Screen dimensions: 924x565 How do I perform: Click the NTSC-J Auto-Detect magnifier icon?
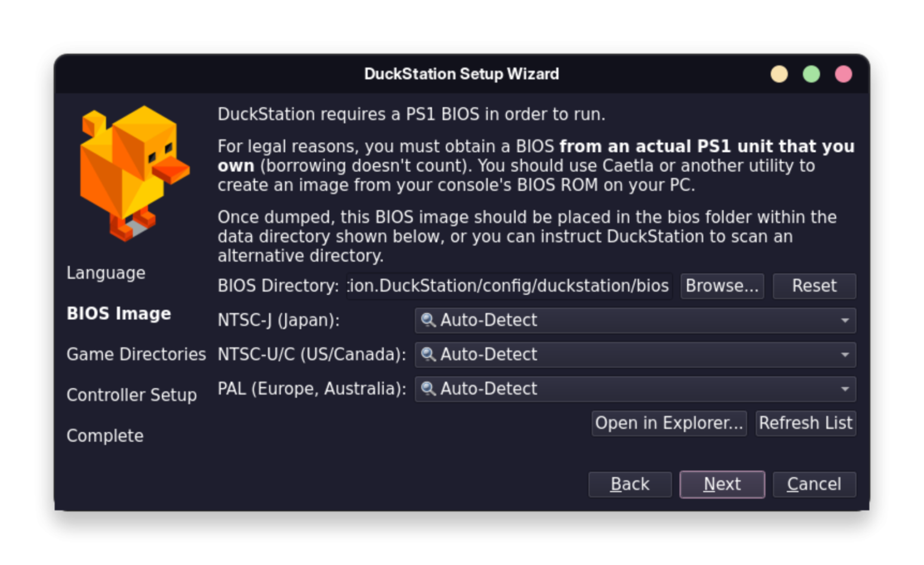tap(428, 320)
